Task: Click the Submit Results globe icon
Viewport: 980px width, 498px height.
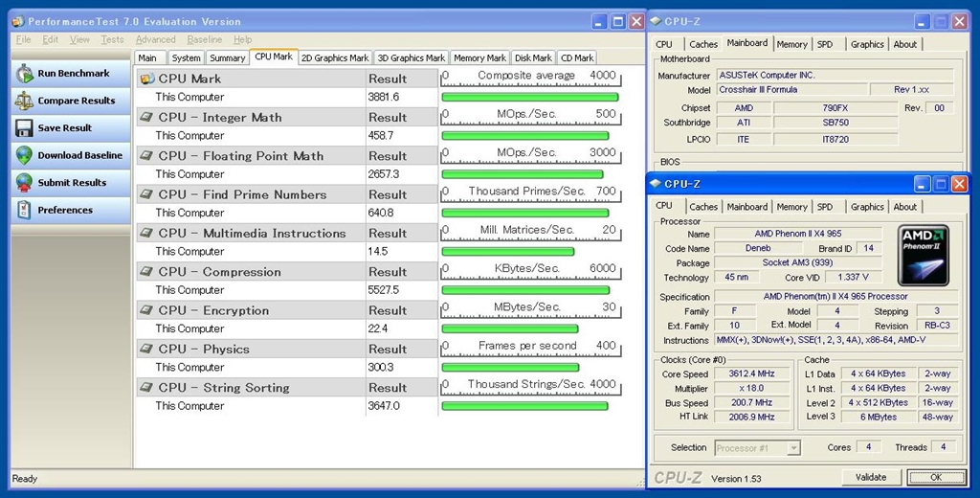Action: click(x=24, y=183)
